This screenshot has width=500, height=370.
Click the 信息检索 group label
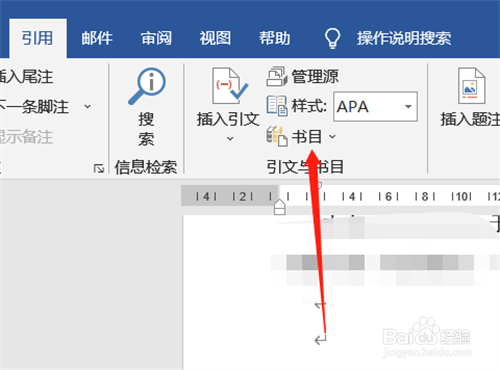pos(146,167)
